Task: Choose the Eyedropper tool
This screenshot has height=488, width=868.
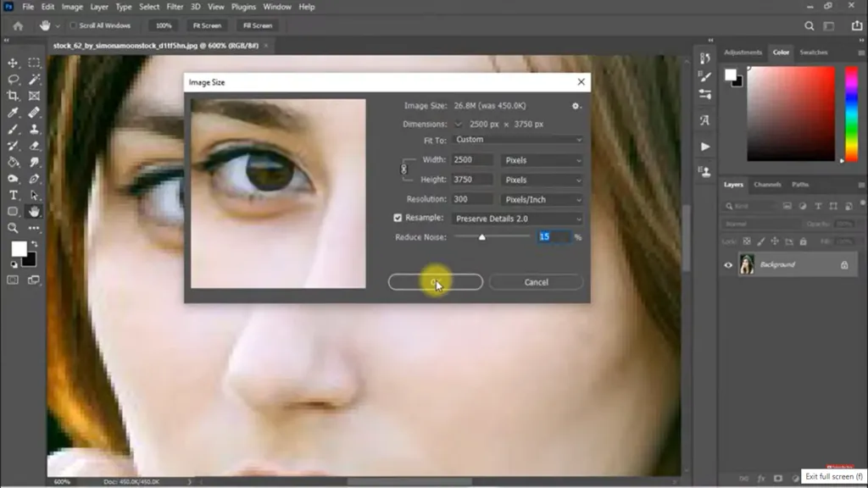Action: (x=14, y=113)
